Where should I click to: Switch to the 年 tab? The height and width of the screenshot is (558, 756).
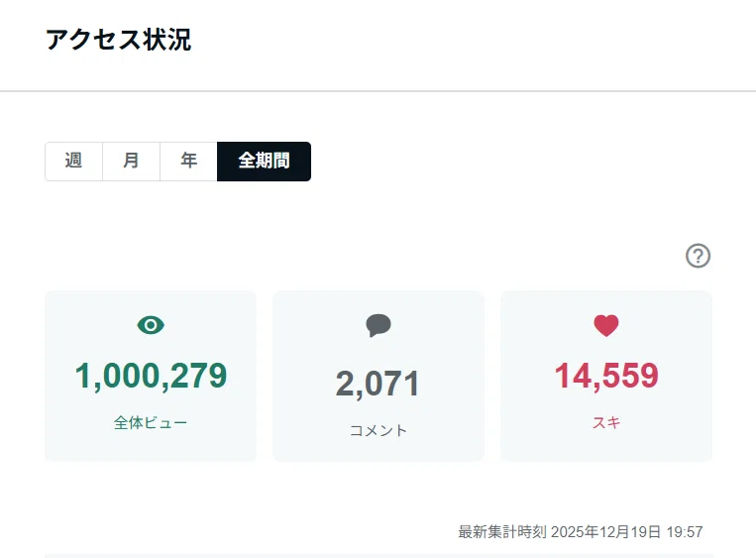[x=188, y=162]
